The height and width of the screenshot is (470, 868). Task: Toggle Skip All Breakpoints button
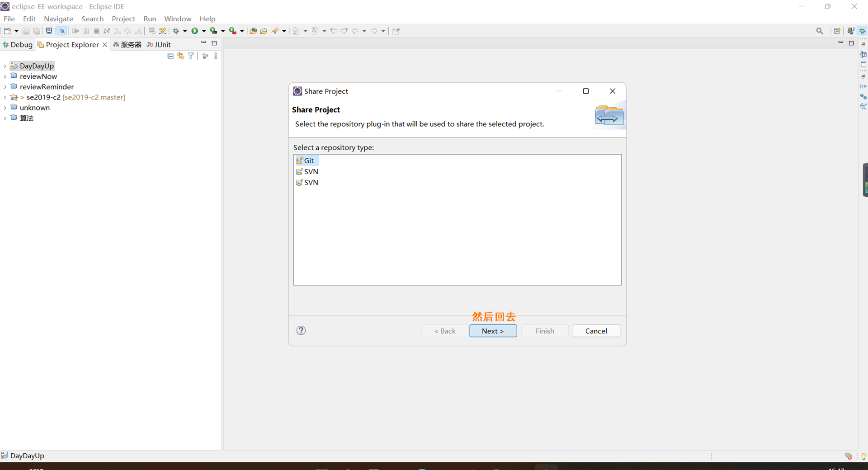[62, 31]
